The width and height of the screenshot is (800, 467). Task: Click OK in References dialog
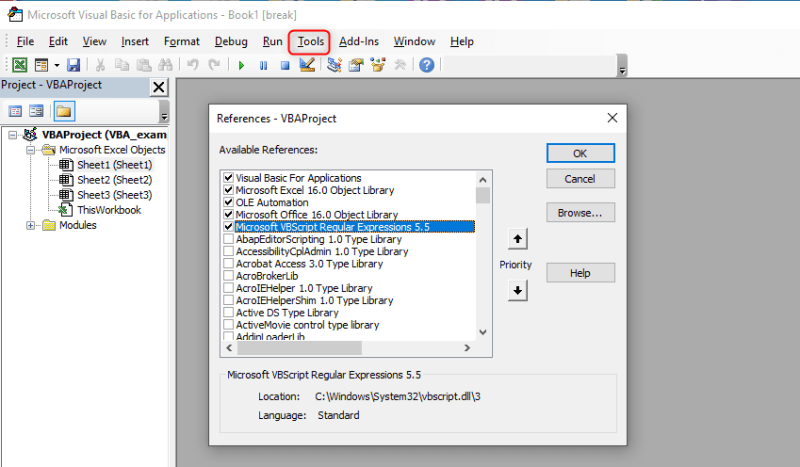(x=580, y=153)
